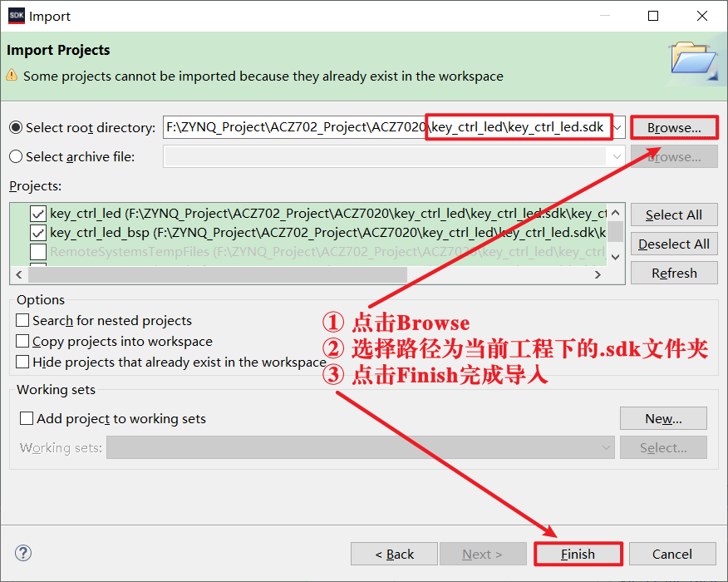Viewport: 728px width, 582px height.
Task: Check Add project to working sets
Action: [x=27, y=419]
